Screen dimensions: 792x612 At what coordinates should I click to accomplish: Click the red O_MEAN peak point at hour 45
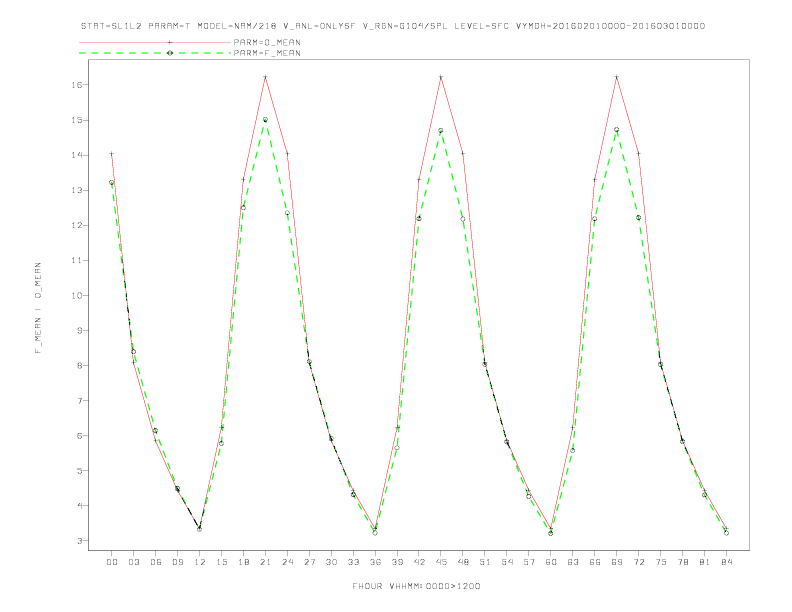(x=441, y=77)
